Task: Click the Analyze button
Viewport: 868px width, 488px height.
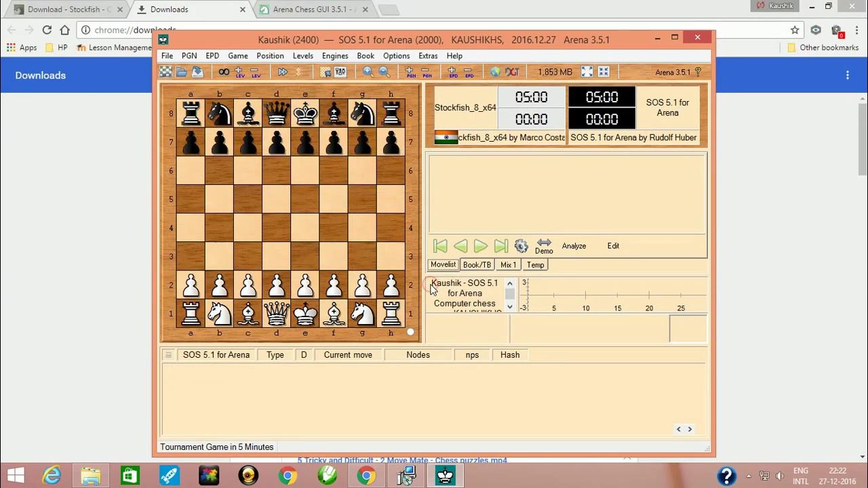Action: tap(574, 246)
